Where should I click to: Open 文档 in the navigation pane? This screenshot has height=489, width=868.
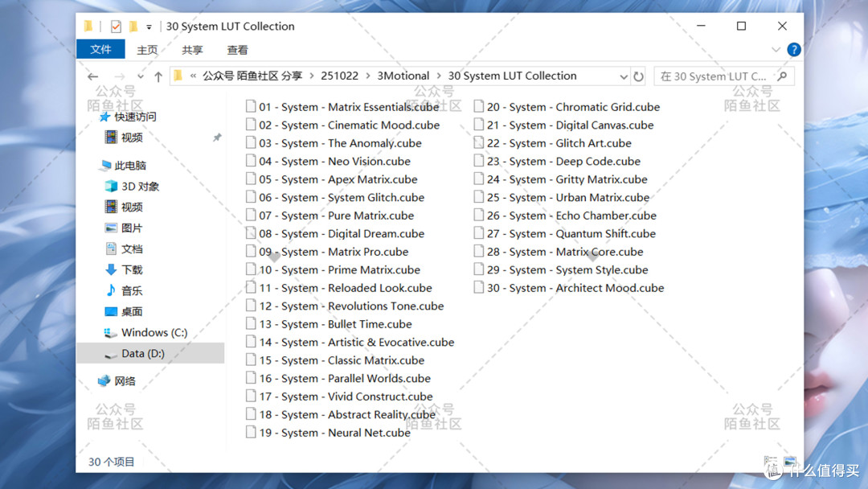132,249
